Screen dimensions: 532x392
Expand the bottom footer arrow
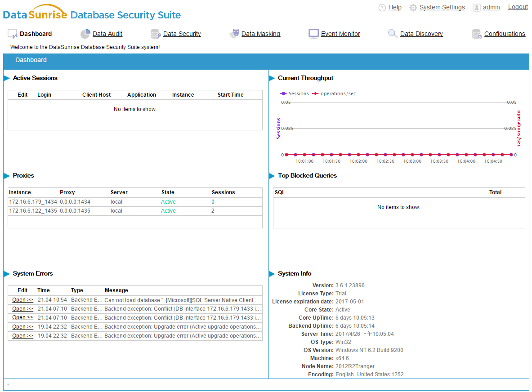coord(8,384)
